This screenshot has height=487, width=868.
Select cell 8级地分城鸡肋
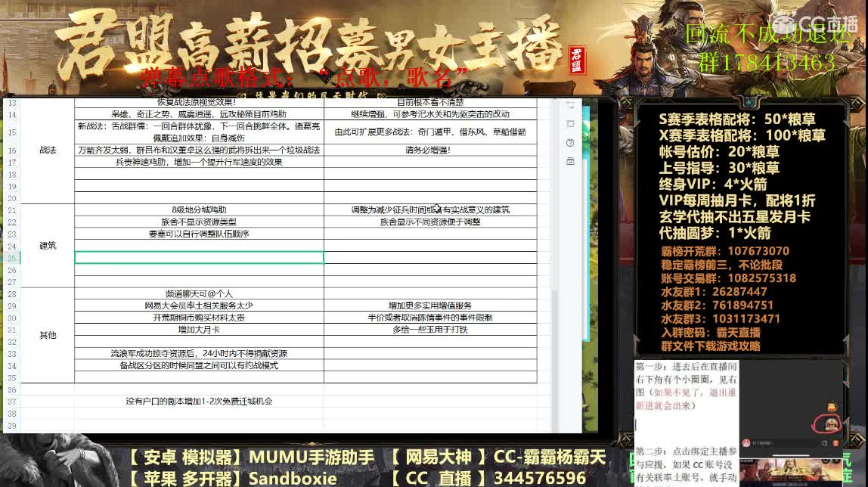[x=200, y=209]
